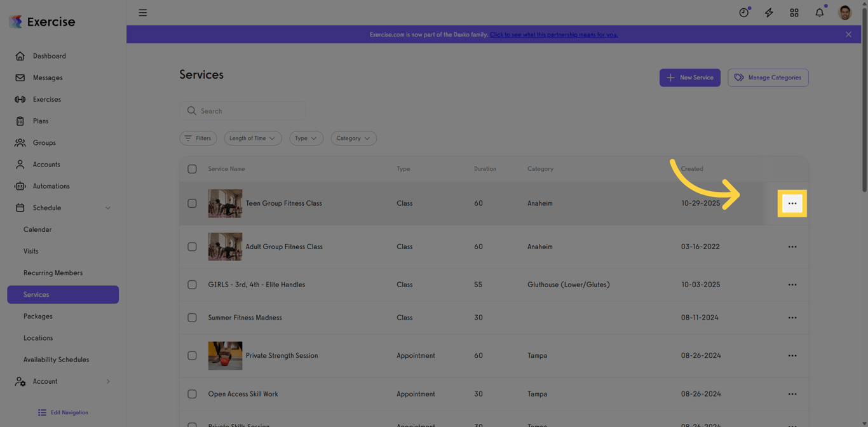Open the apps grid icon in the top bar
Viewport: 868px width, 427px height.
794,12
